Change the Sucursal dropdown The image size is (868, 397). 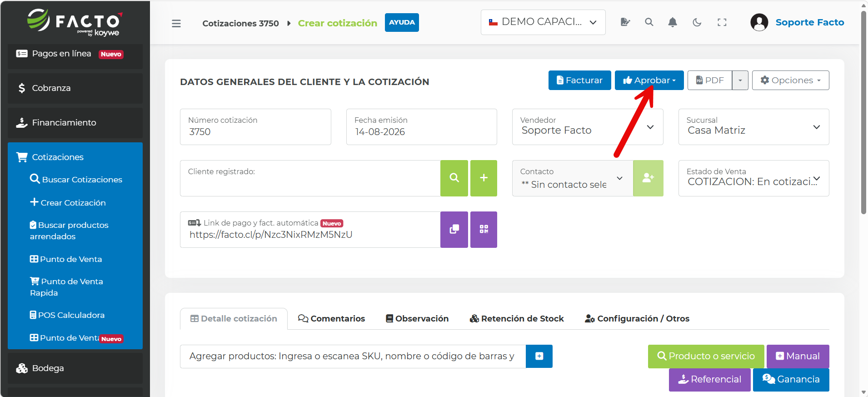(x=753, y=127)
